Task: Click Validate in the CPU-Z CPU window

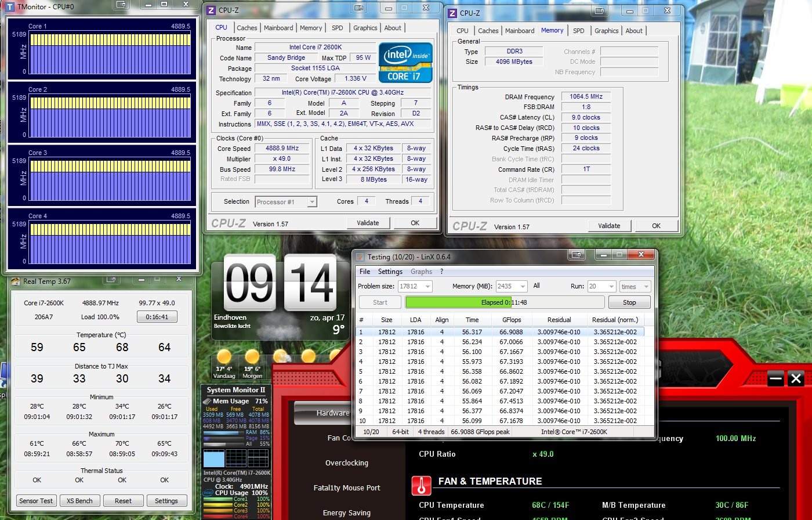Action: coord(368,223)
